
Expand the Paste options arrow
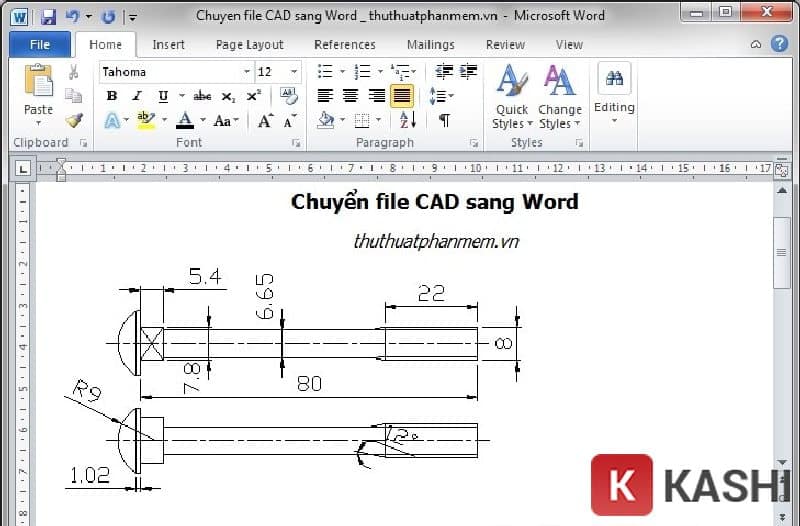[x=38, y=122]
